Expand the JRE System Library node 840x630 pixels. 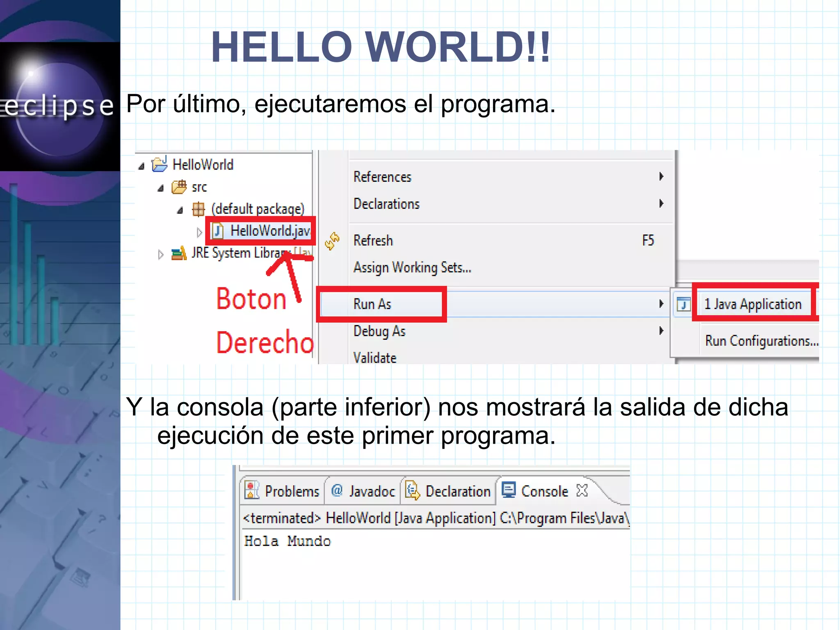[160, 255]
